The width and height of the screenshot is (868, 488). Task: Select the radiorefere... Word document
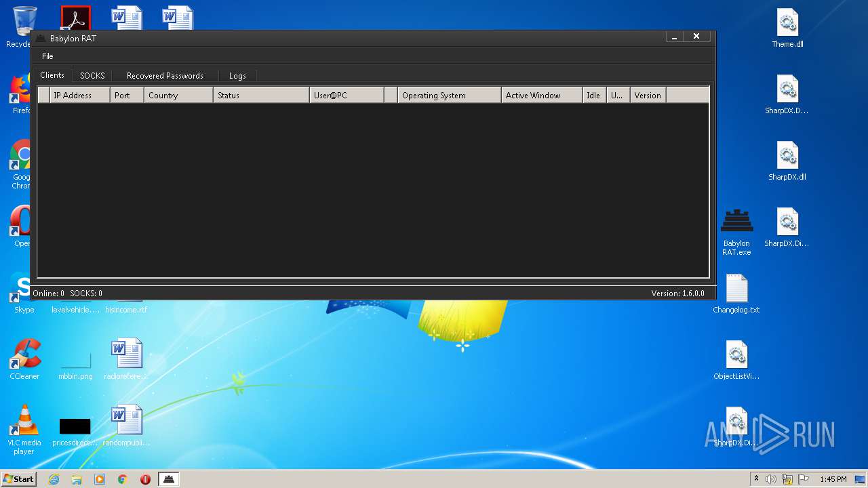pyautogui.click(x=127, y=360)
